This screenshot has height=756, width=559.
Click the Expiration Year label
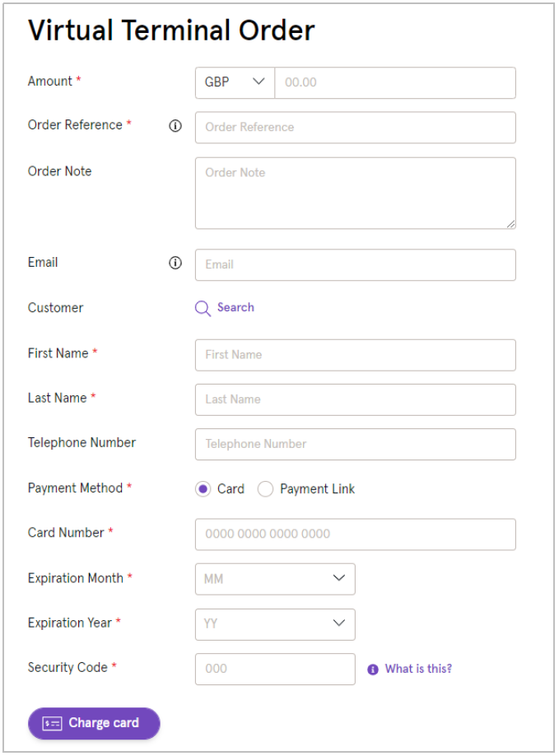pos(70,623)
